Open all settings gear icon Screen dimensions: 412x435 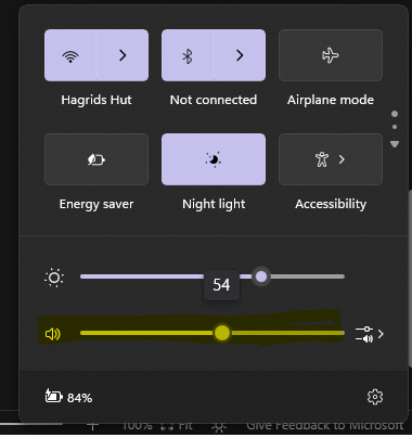[x=375, y=397]
